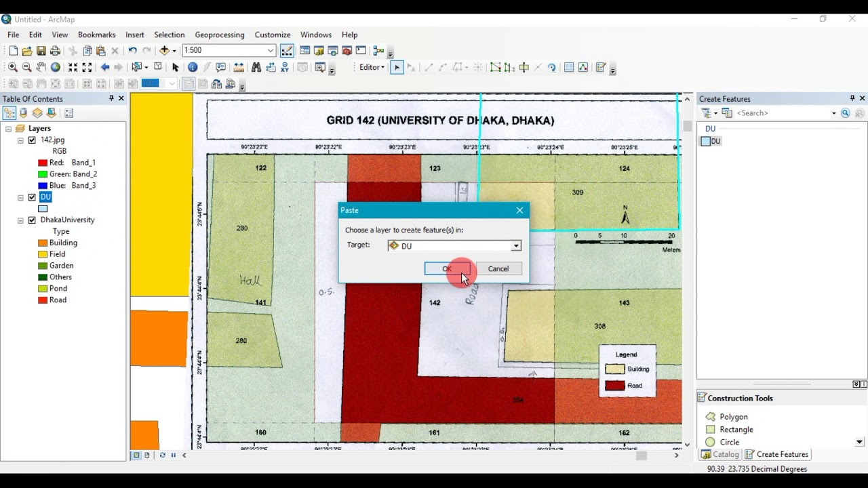Click the Edit Vertices icon
This screenshot has height=488, width=868.
[x=496, y=67]
